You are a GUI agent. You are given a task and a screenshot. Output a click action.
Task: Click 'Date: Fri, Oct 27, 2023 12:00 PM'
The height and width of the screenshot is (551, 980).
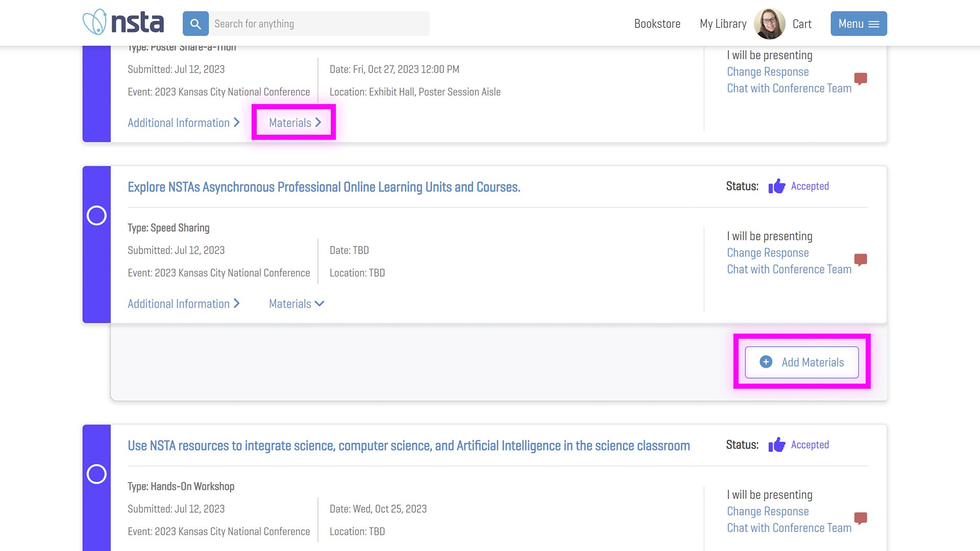point(394,69)
